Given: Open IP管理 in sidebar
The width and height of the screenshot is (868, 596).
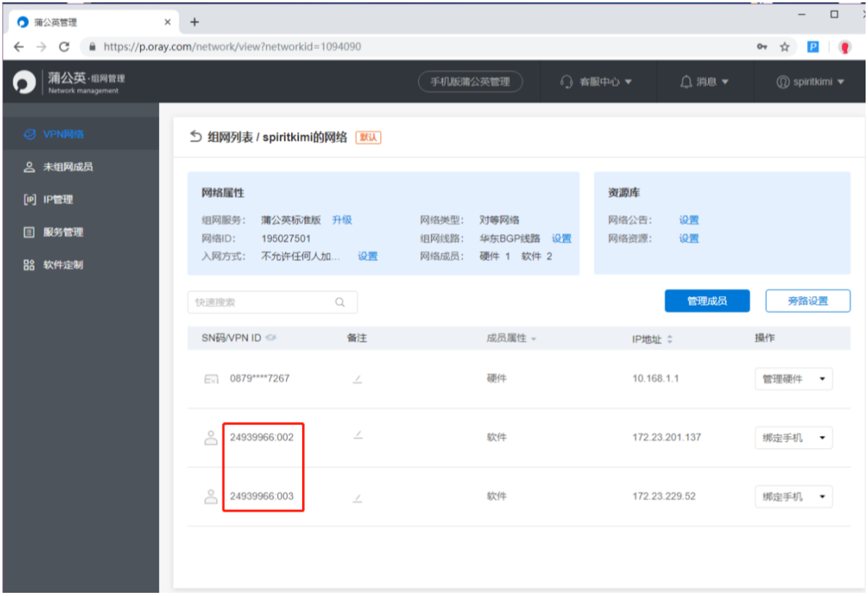Looking at the screenshot, I should [x=81, y=199].
